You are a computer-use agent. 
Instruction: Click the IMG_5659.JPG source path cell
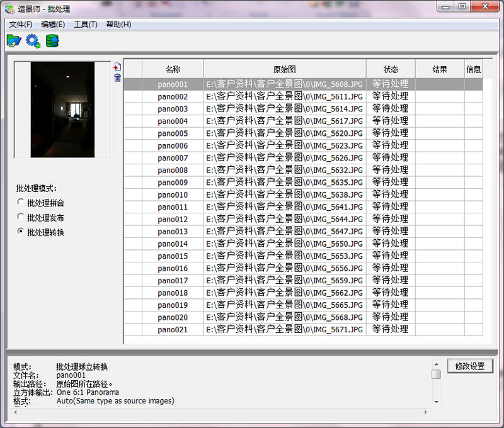point(285,281)
